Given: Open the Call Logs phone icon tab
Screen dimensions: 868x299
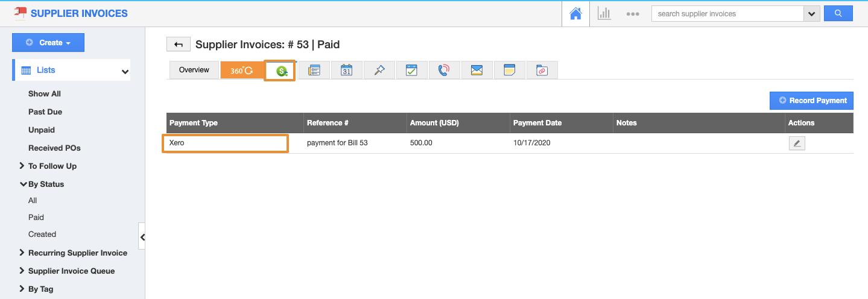Looking at the screenshot, I should pyautogui.click(x=444, y=71).
